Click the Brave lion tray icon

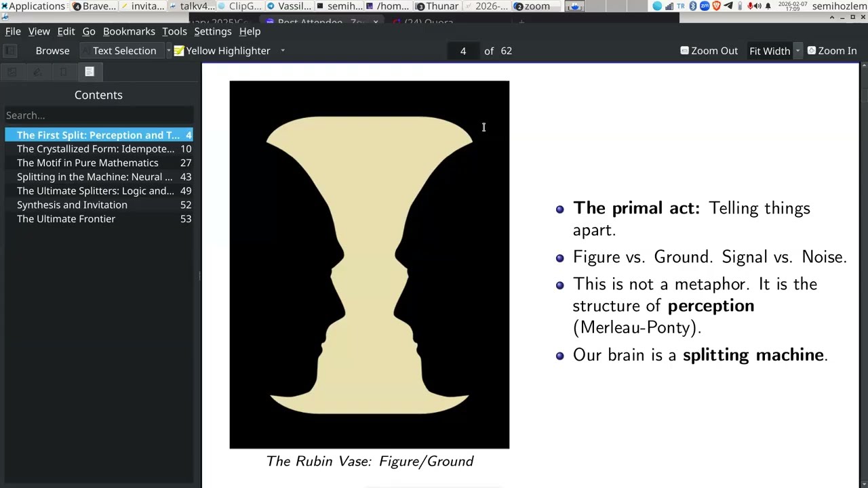pos(716,6)
